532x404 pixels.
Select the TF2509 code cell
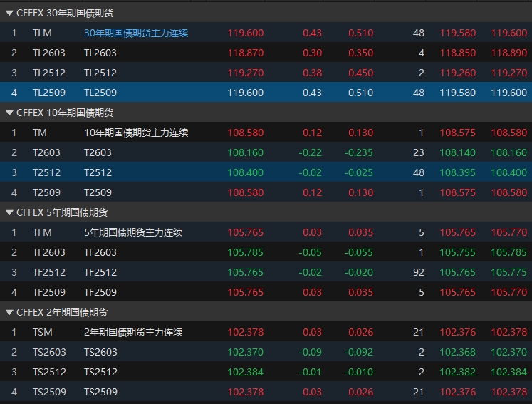point(49,292)
